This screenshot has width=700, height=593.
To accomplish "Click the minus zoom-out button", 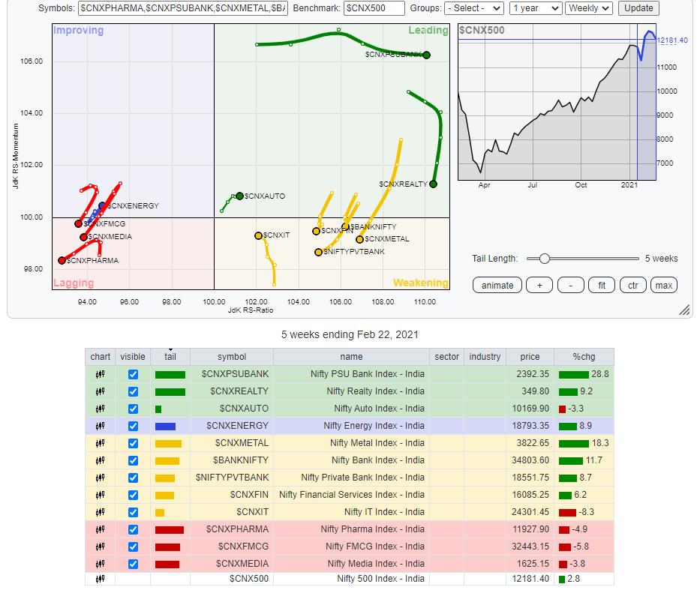I will point(570,286).
